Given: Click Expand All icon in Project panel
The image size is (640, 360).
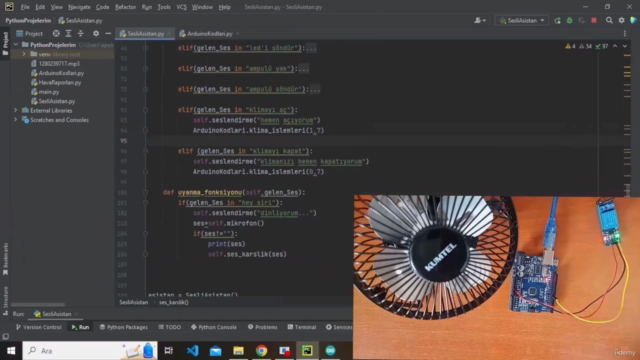Looking at the screenshot, I should [x=68, y=33].
